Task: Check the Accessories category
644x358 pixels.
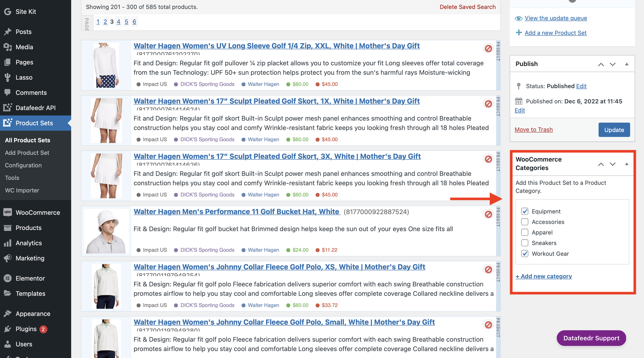Action: coord(525,222)
